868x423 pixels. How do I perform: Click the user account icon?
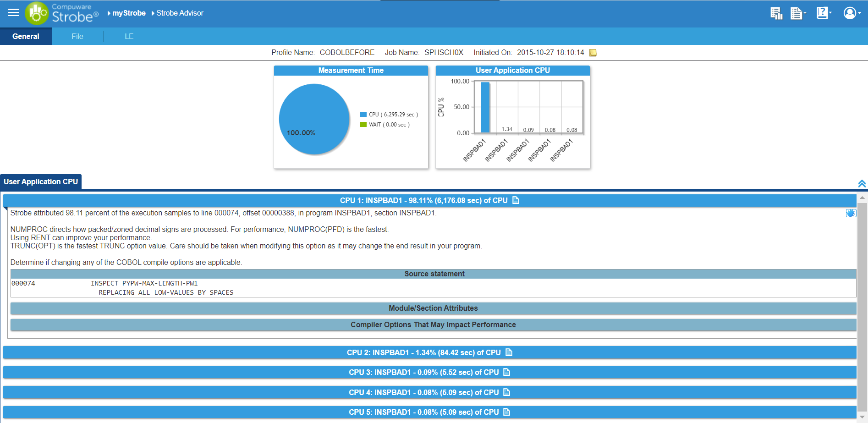click(x=850, y=13)
